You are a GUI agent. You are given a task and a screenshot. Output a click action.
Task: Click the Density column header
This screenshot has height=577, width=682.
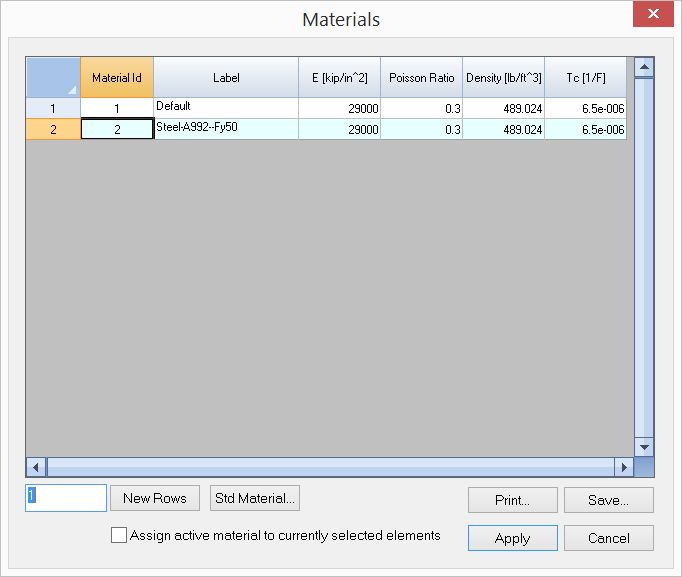(x=503, y=77)
